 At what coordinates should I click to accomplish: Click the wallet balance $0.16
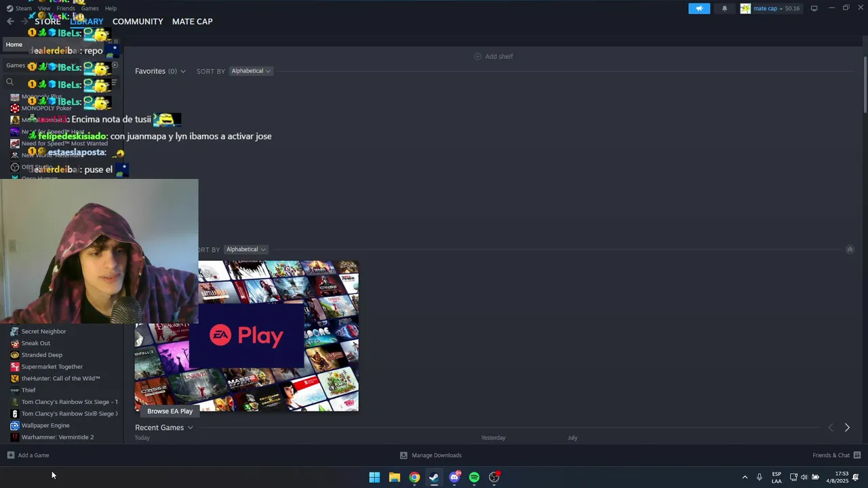792,8
